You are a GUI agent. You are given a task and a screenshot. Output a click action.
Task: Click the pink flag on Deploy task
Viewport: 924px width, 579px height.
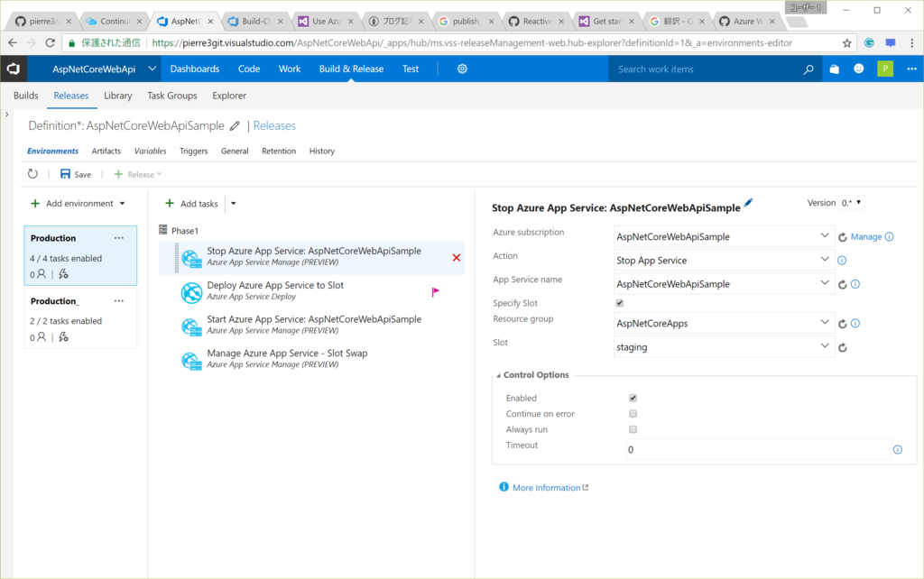pyautogui.click(x=436, y=291)
